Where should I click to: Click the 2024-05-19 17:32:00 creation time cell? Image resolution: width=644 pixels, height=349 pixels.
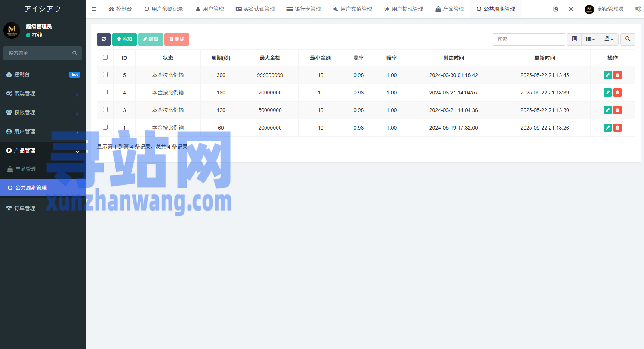[x=453, y=128]
